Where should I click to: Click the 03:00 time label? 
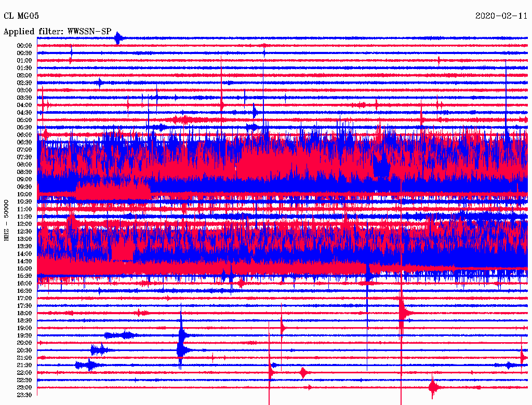[24, 90]
